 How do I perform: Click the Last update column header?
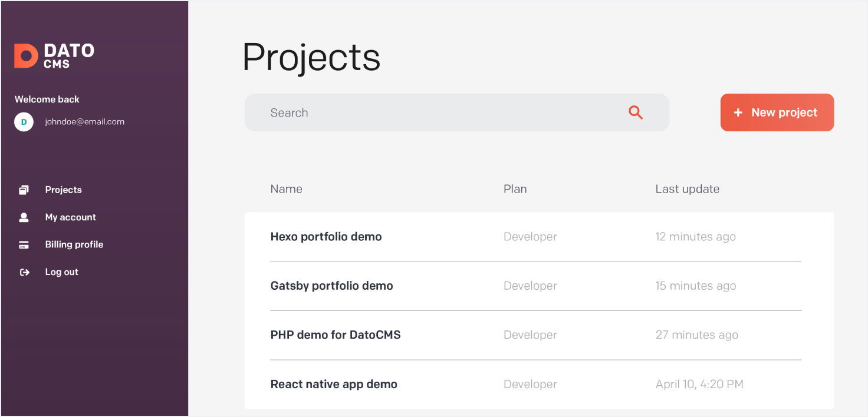point(687,189)
